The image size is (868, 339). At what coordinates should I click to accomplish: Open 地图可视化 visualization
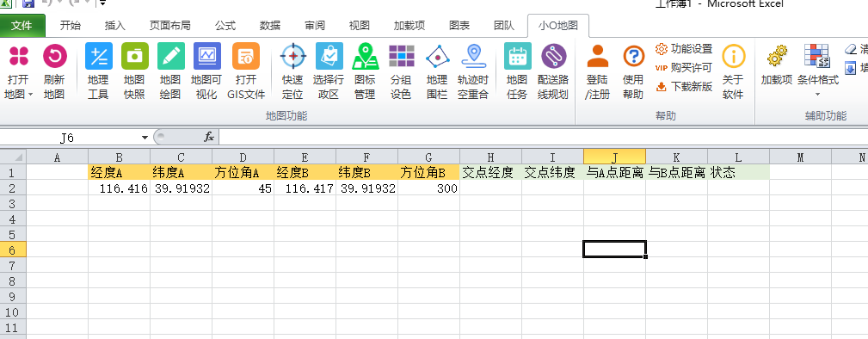click(x=207, y=56)
